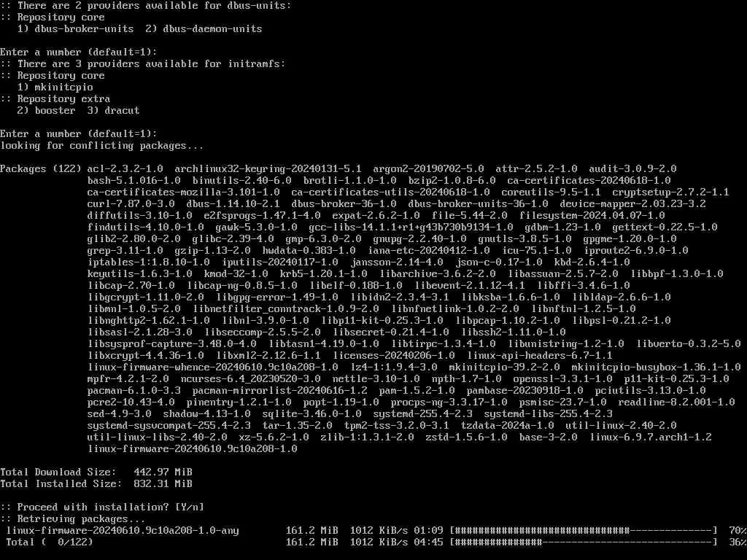747x560 pixels.
Task: Select the dbus-broker-units provider option
Action: 75,28
